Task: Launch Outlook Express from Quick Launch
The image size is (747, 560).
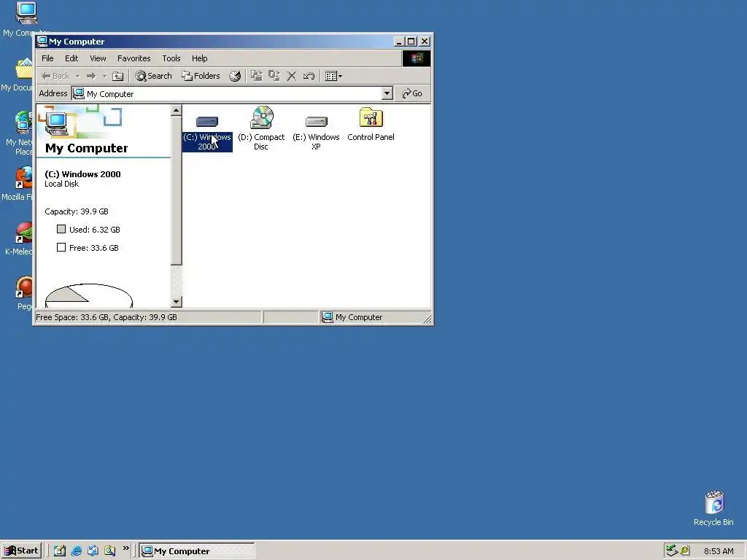Action: (93, 551)
